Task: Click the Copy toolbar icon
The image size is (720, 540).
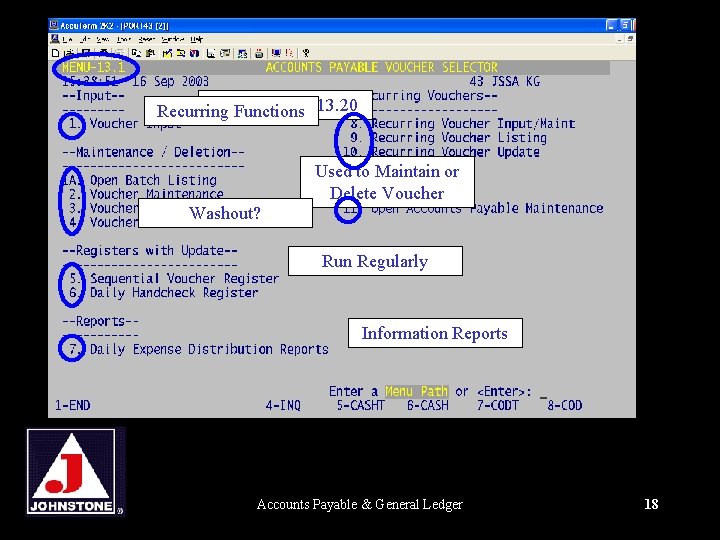Action: tap(136, 53)
